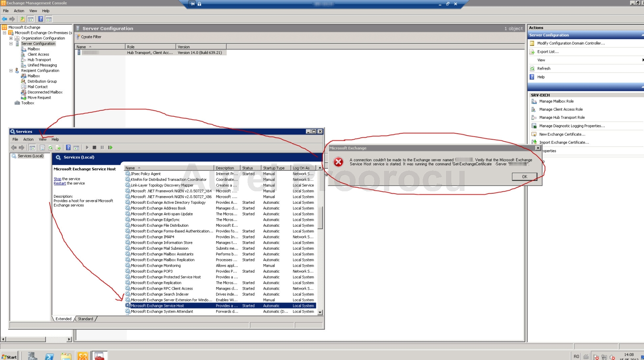This screenshot has height=360, width=644.
Task: Toggle Show/Hide Console Tree icon in Exchange toolbar
Action: [x=31, y=19]
